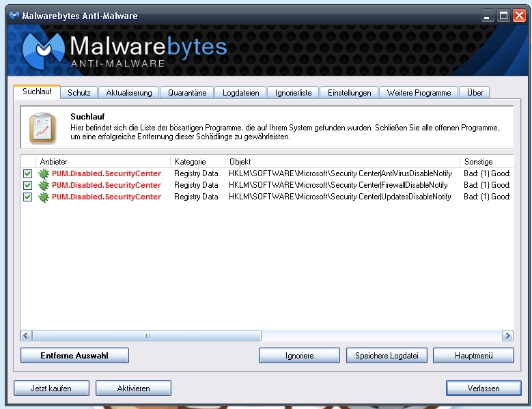Viewport: 532px width, 409px height.
Task: Click the bug icon beside the UpdatesDisableNotify entry
Action: [44, 197]
